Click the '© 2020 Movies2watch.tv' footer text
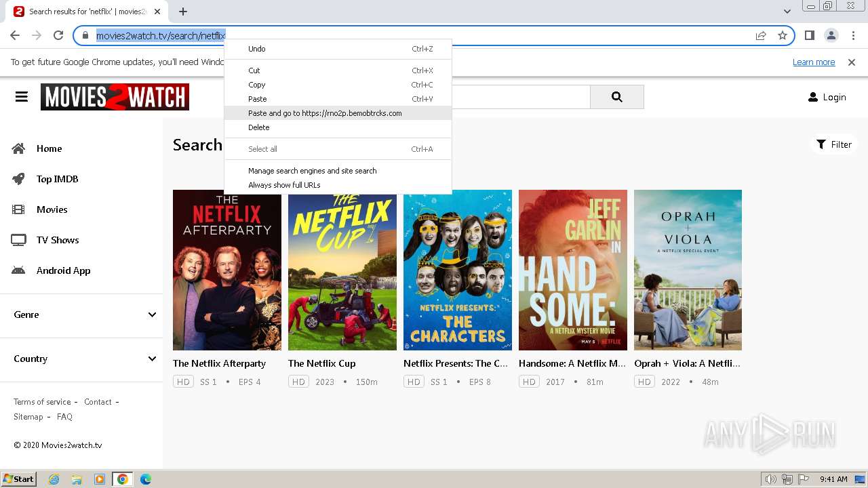The height and width of the screenshot is (488, 868). (58, 445)
